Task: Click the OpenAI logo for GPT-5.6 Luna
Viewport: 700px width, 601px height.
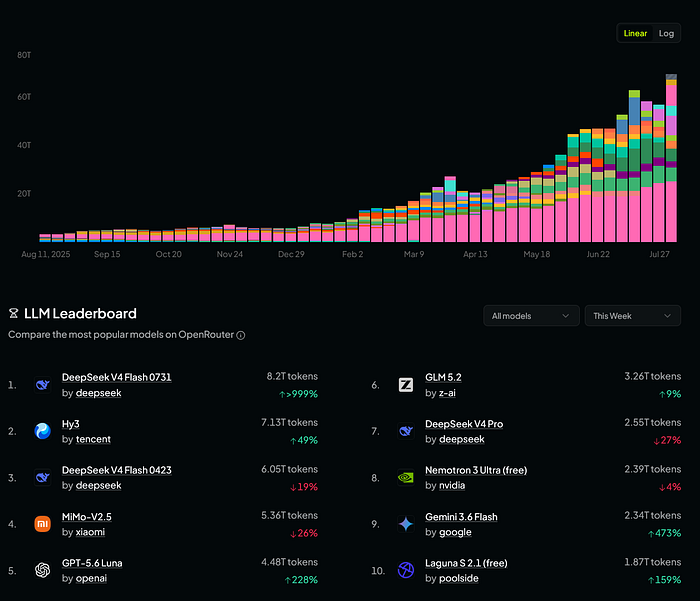Action: pos(42,570)
